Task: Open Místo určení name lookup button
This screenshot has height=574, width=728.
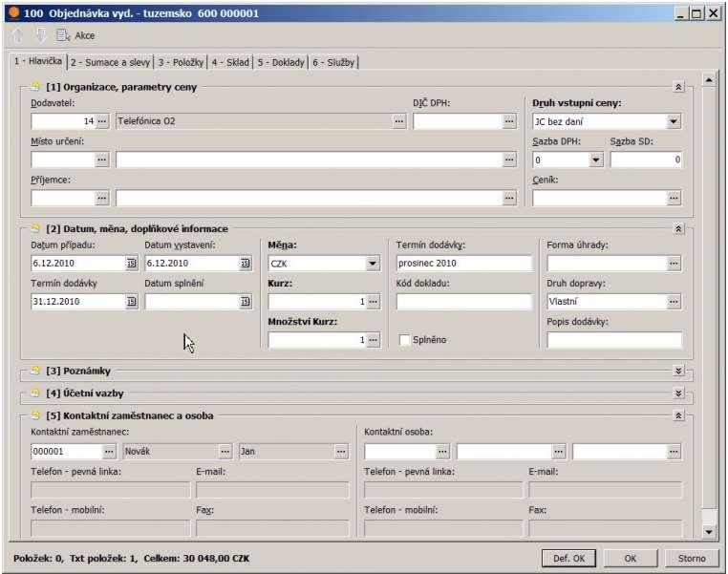Action: [x=509, y=159]
